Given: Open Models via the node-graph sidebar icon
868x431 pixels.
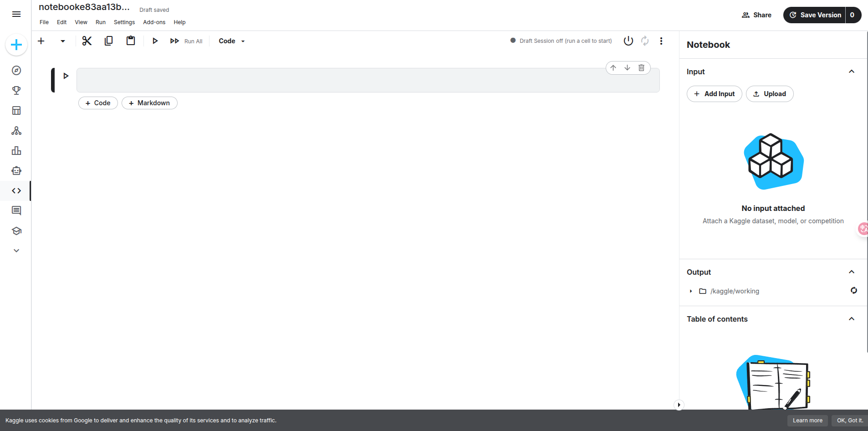Looking at the screenshot, I should point(16,131).
